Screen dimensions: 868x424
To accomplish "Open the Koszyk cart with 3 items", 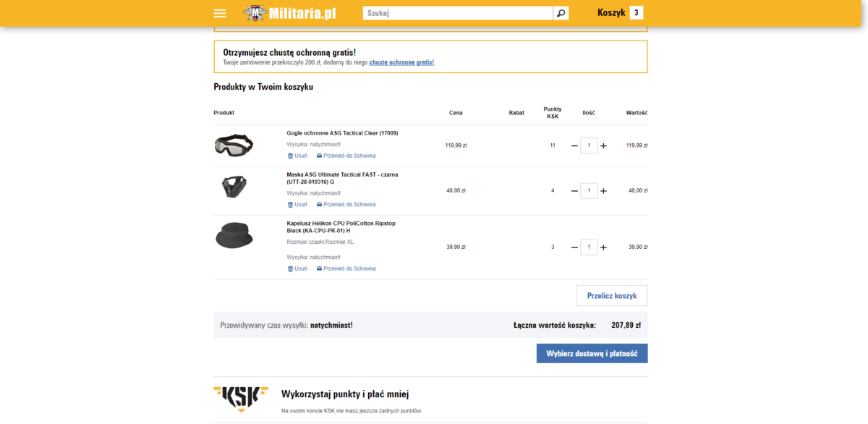I will pyautogui.click(x=619, y=12).
